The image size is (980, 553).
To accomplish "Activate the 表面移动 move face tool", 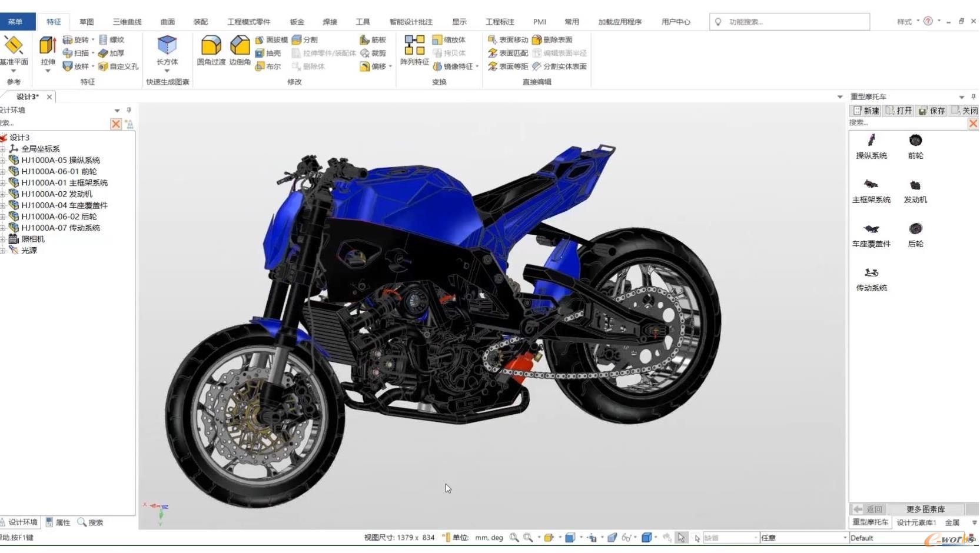I will [508, 39].
